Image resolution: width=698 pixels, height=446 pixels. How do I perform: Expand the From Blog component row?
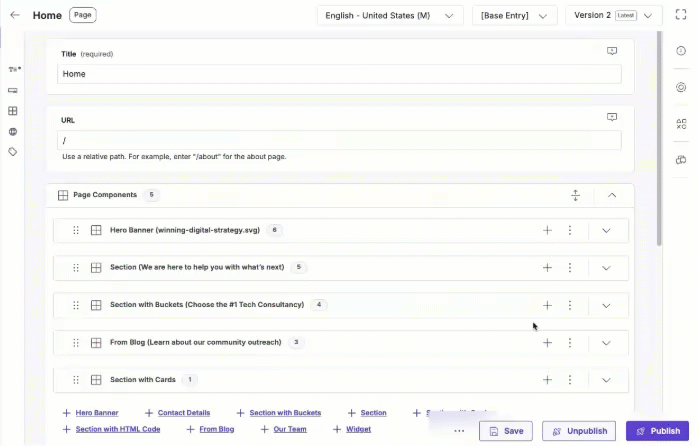(606, 343)
